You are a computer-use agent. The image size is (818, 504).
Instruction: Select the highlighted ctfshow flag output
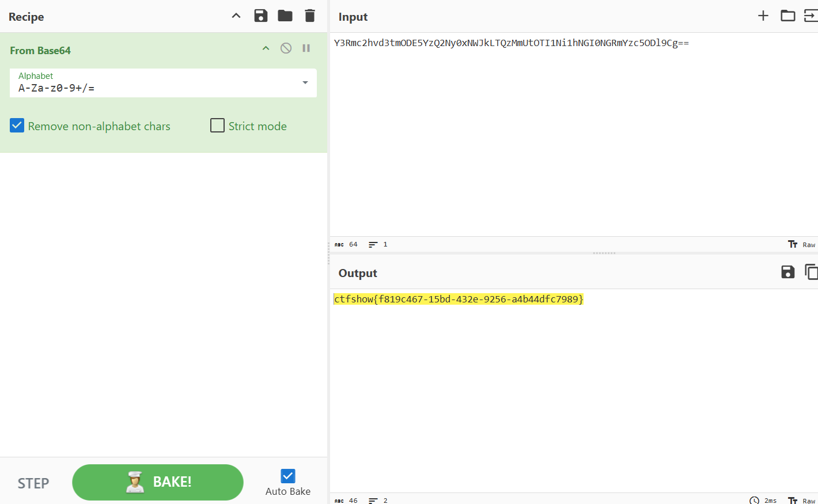(x=459, y=299)
